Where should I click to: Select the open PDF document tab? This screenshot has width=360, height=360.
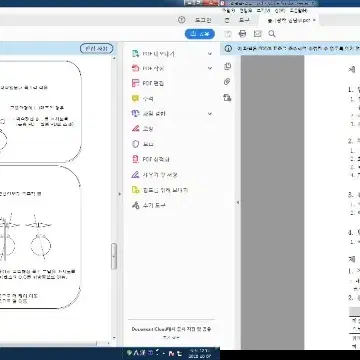click(x=291, y=20)
